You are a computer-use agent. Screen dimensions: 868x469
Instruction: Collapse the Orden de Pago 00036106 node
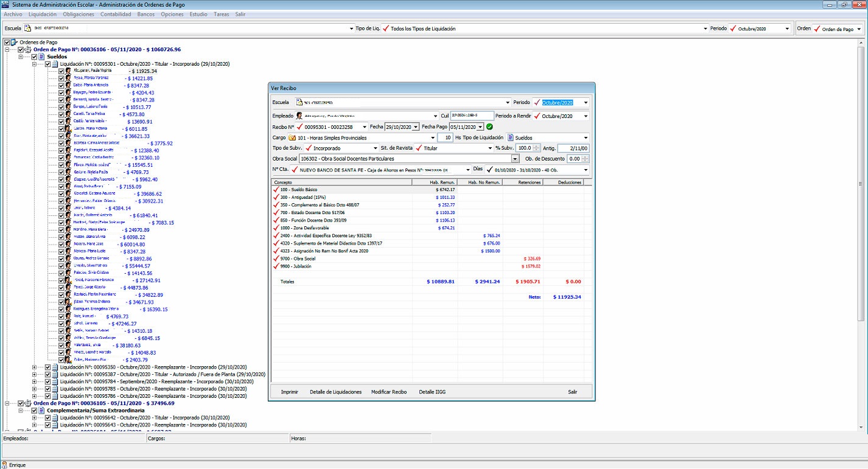tap(7, 49)
